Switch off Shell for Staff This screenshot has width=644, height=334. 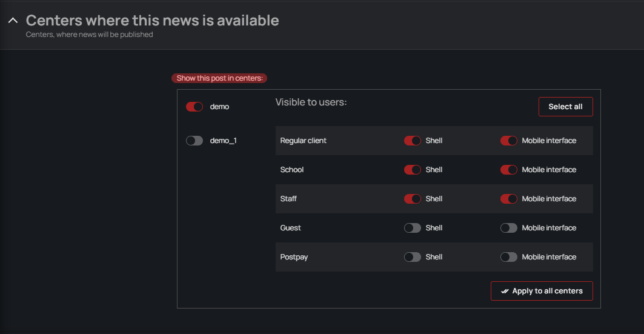pos(413,199)
